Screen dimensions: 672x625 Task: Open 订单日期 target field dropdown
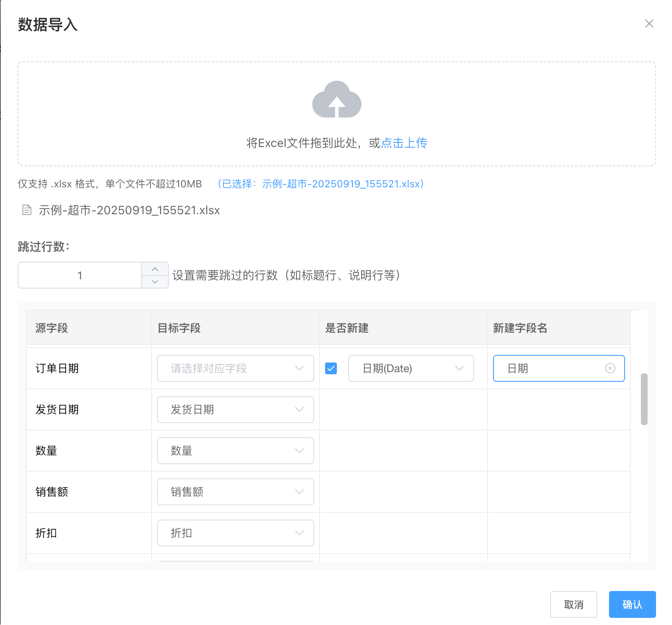(235, 368)
